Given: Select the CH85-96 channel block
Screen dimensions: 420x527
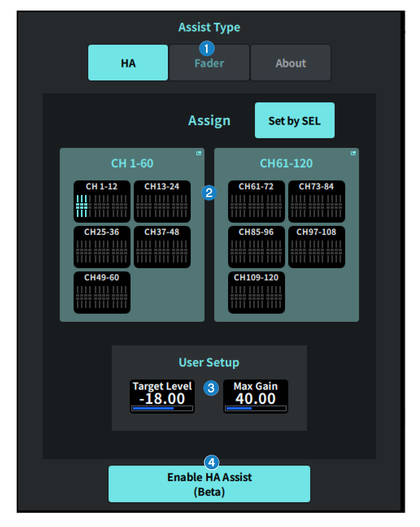Looking at the screenshot, I should click(256, 247).
